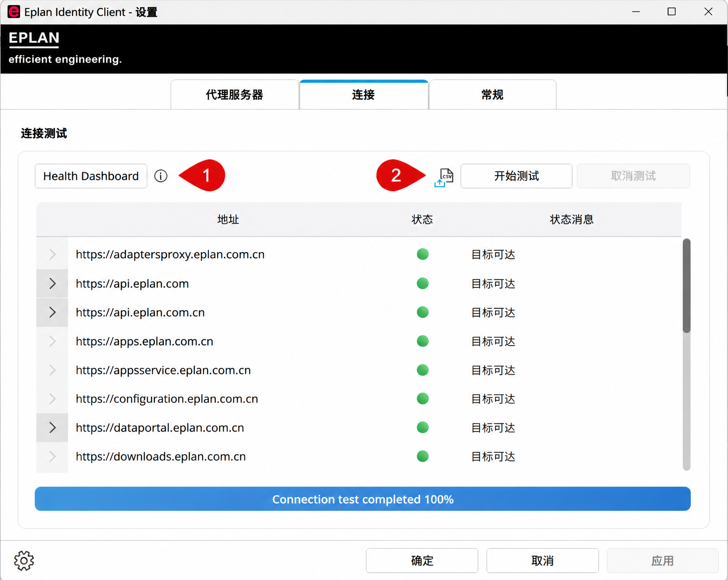Click 目标可达 message for downloads.eplan.com.cn
The width and height of the screenshot is (728, 580).
[493, 457]
